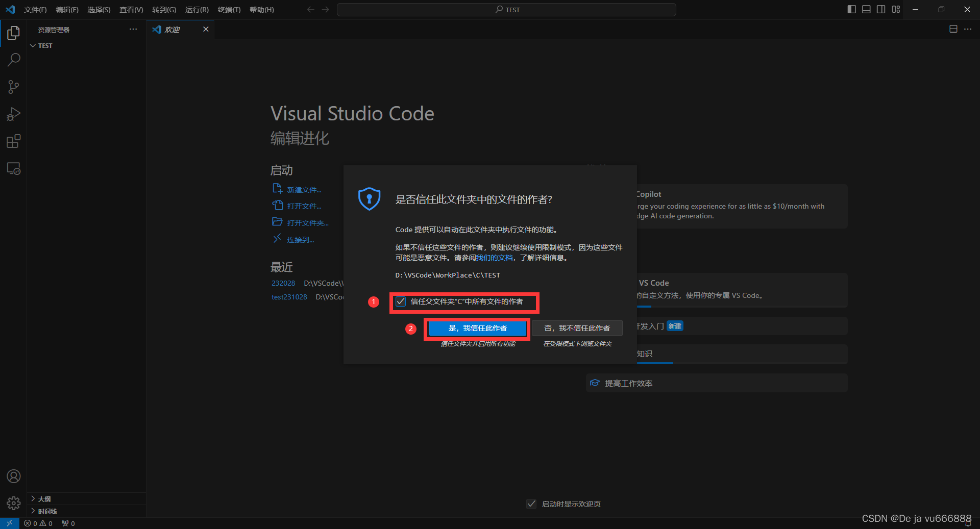Open recent folder test231028
Viewport: 980px width, 529px height.
(289, 297)
